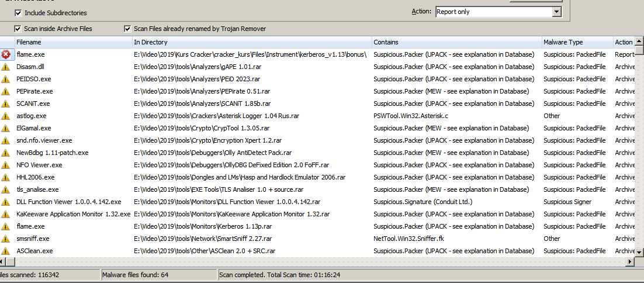
Task: Click the warning icon next to HHL2006.exe
Action: tap(6, 177)
